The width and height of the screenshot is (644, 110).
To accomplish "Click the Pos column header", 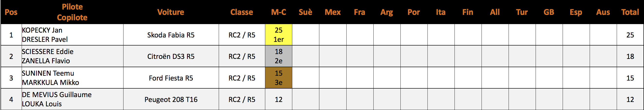I will tap(11, 12).
